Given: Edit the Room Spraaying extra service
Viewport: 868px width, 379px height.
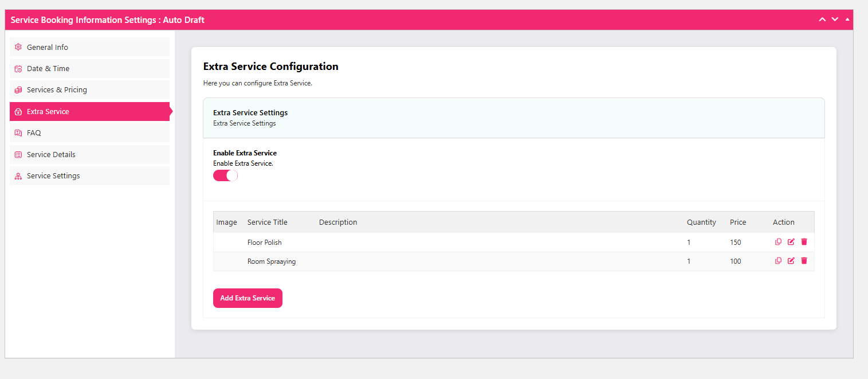Looking at the screenshot, I should (x=791, y=261).
